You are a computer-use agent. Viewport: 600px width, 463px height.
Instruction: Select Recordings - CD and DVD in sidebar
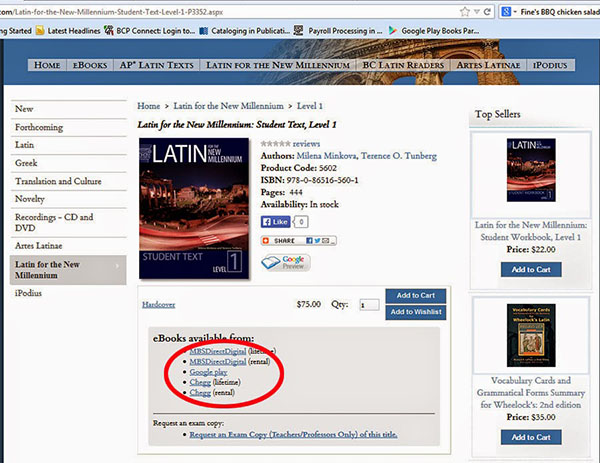pos(68,222)
